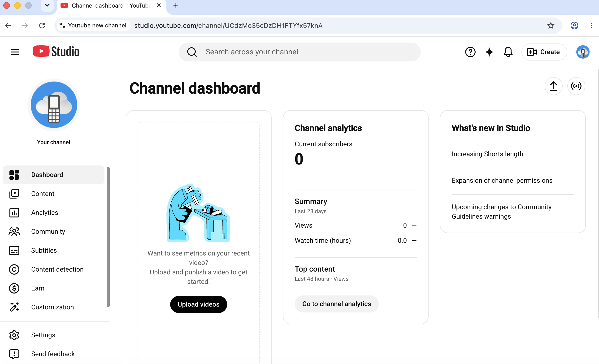
Task: Open the Earn section
Action: (x=54, y=288)
